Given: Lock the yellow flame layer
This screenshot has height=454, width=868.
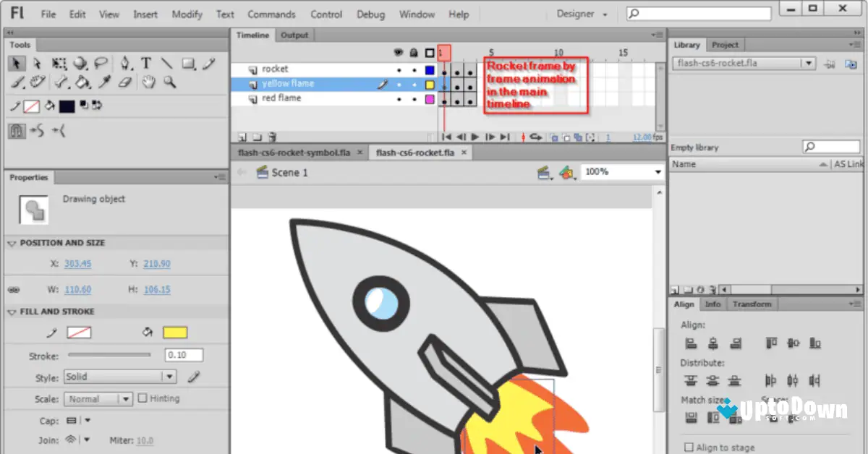Looking at the screenshot, I should click(x=414, y=85).
